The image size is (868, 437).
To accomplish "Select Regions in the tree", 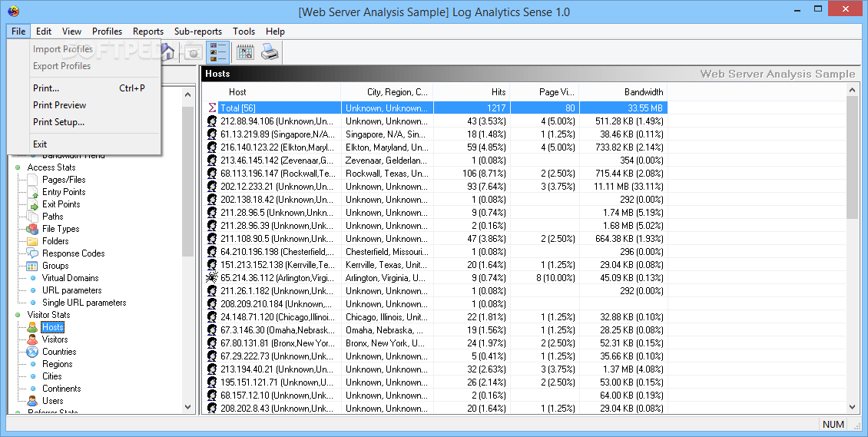I will tap(57, 364).
